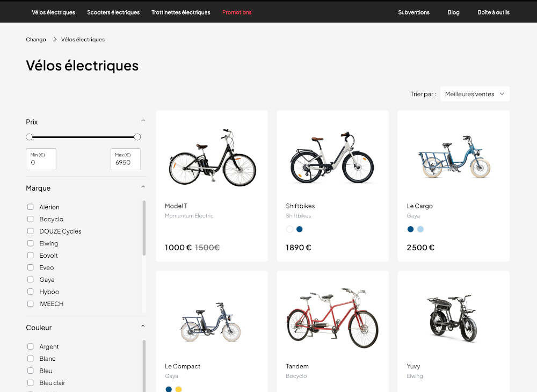
Task: Check the Eovolt brand checkbox
Action: point(31,255)
